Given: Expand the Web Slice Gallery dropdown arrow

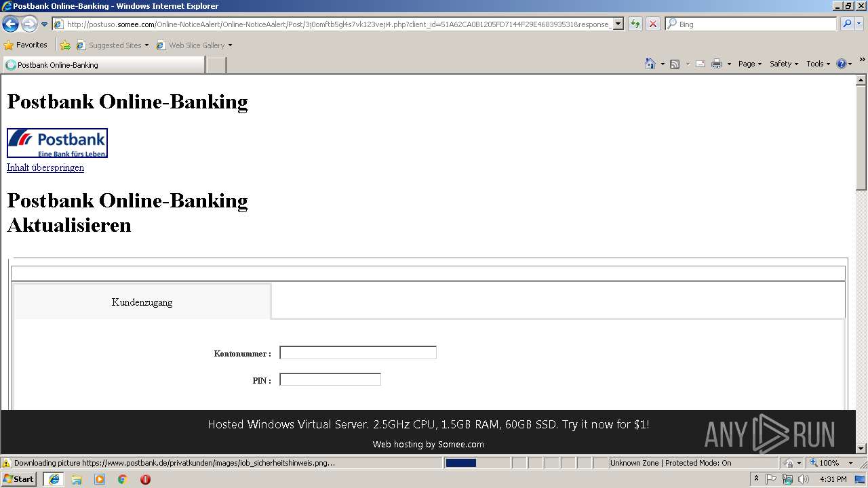Looking at the screenshot, I should click(x=230, y=45).
